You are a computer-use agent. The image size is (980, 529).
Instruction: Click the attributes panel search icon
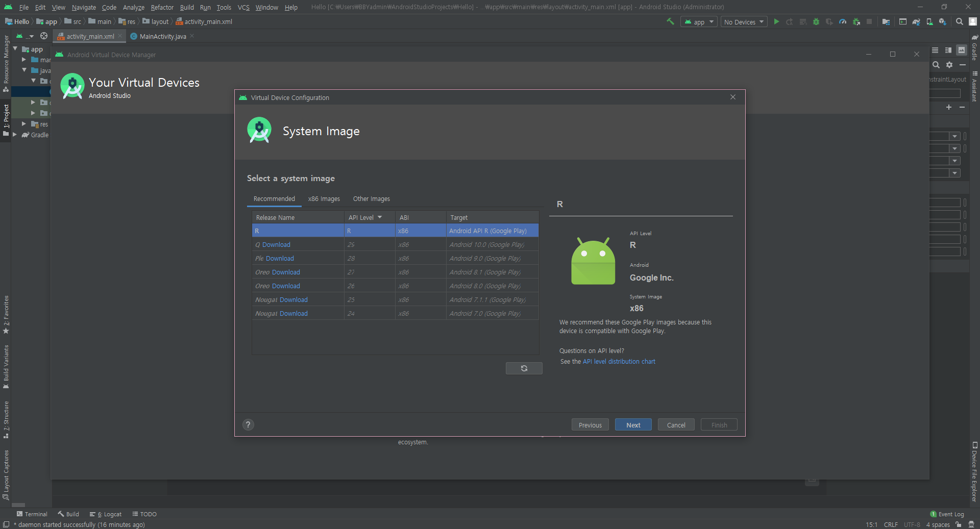[x=936, y=65]
